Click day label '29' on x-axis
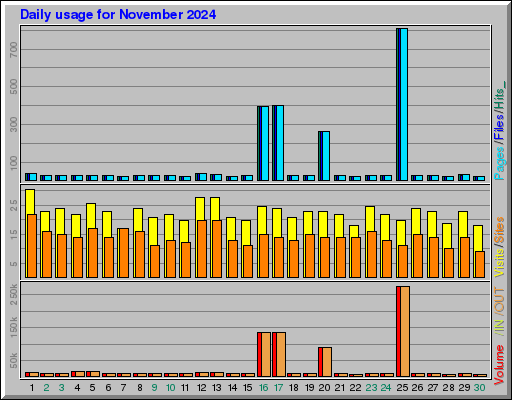 (x=464, y=388)
